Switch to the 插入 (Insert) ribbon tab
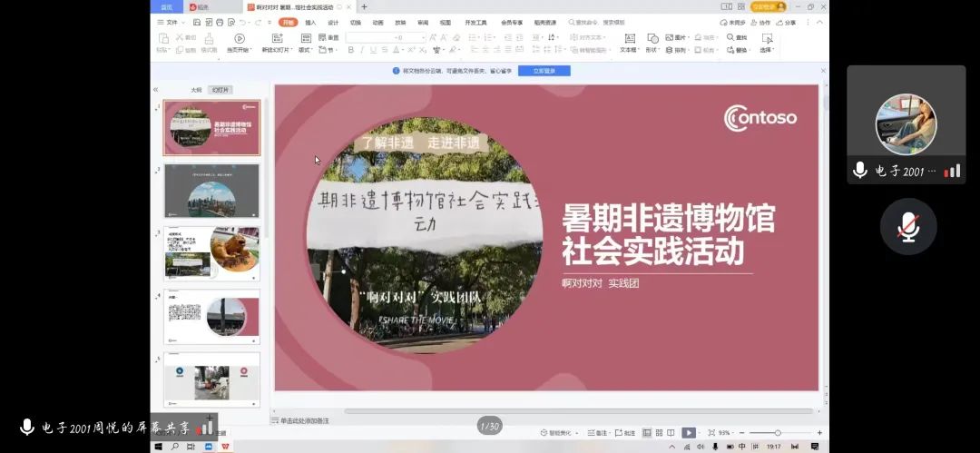Image resolution: width=980 pixels, height=453 pixels. click(x=310, y=22)
